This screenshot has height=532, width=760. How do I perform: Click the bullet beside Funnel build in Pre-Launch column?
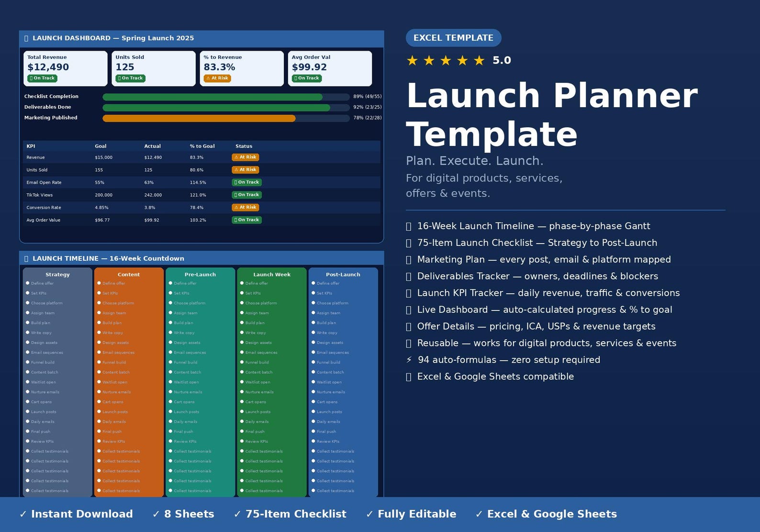click(x=170, y=362)
